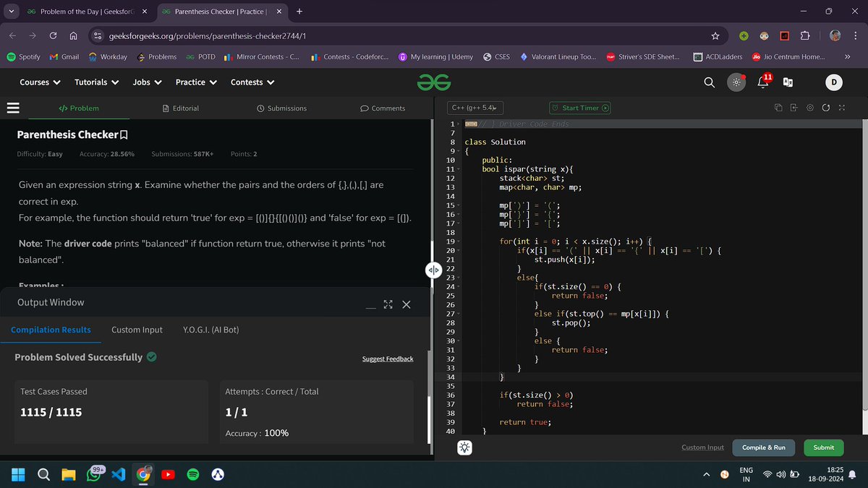Click the Custom Input link below the editor

tap(702, 448)
